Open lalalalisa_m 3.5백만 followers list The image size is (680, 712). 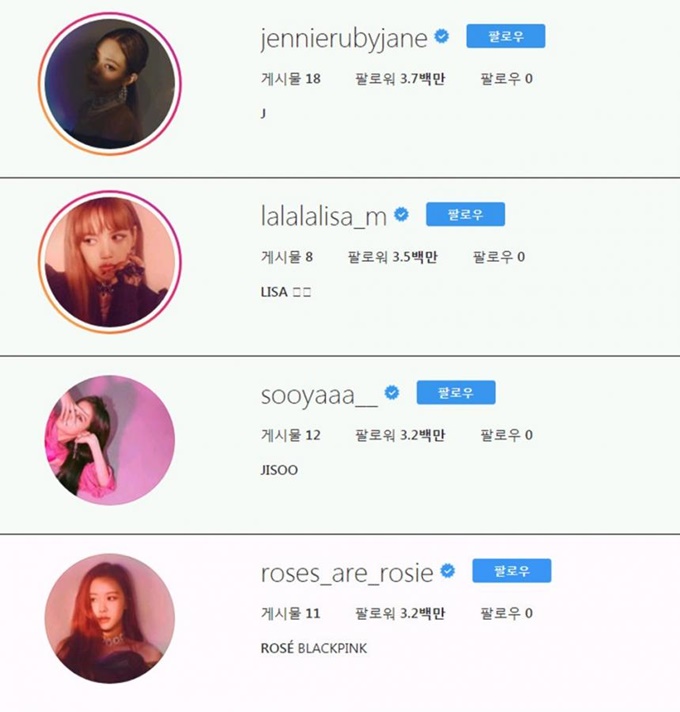pos(393,257)
